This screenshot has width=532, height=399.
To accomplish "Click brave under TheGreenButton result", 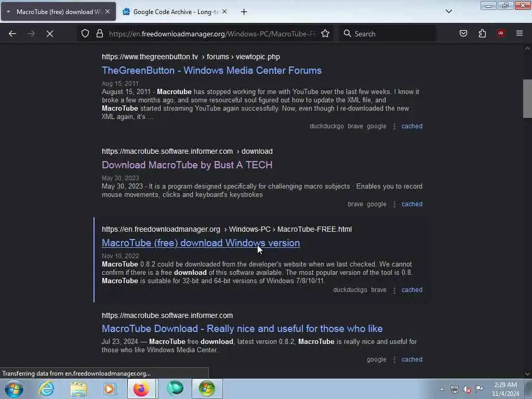I will tap(355, 126).
